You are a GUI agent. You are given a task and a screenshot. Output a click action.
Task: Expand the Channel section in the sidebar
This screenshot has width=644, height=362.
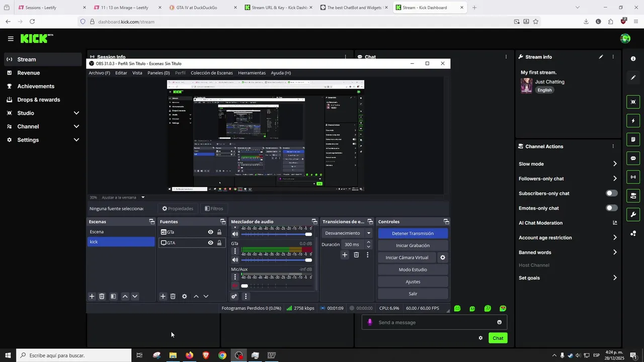click(x=76, y=127)
